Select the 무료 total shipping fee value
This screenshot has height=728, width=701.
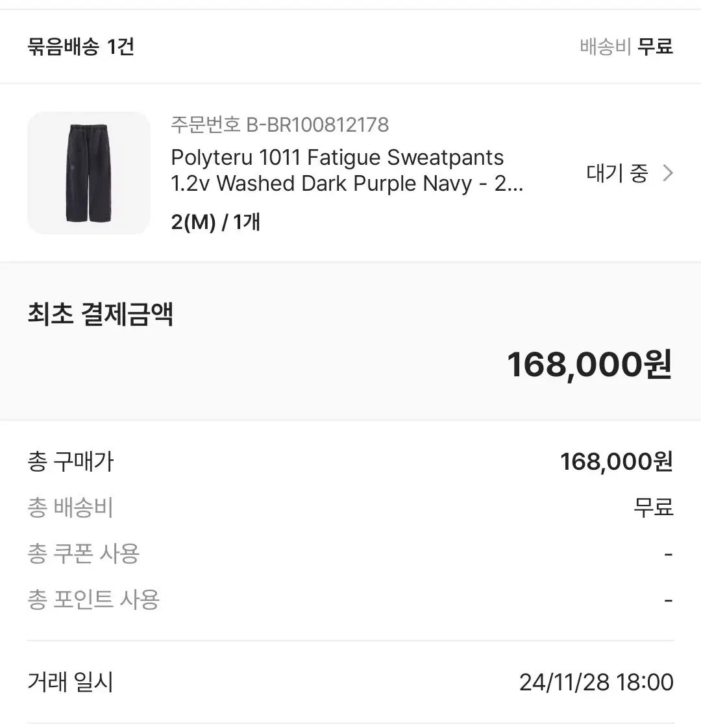tap(654, 507)
